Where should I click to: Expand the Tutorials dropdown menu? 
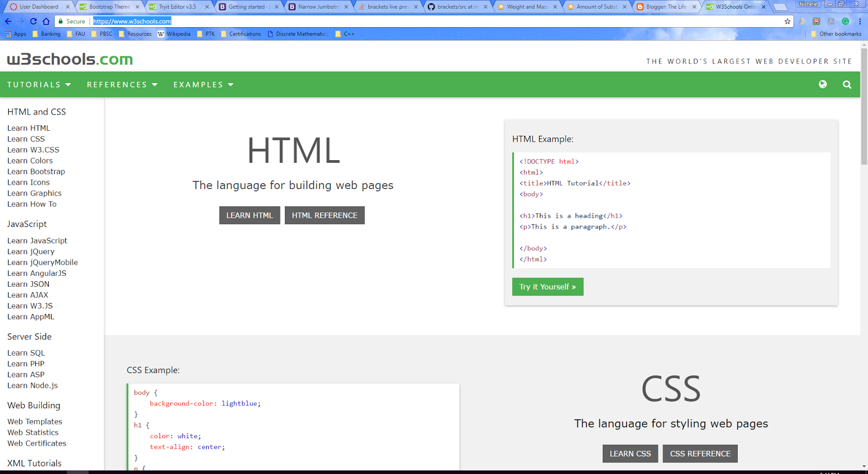pos(39,85)
